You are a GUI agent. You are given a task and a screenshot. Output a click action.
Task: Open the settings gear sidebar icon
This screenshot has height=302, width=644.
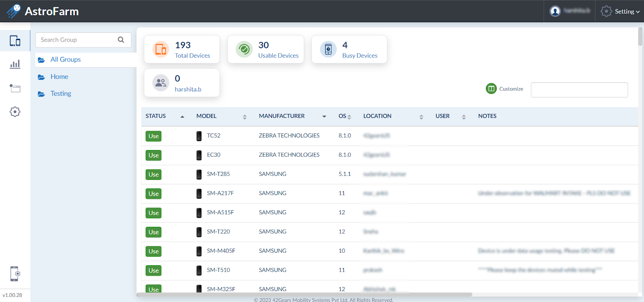15,112
